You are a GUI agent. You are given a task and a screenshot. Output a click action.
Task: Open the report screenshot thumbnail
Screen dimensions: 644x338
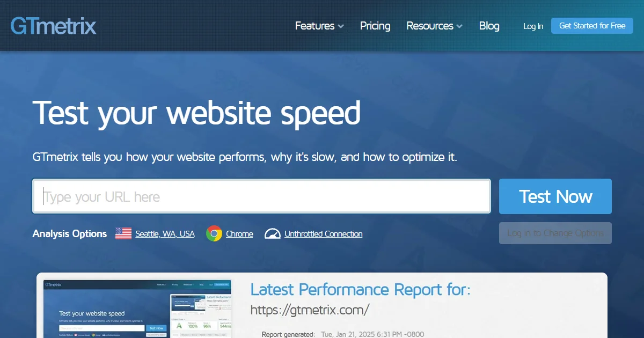click(x=137, y=308)
